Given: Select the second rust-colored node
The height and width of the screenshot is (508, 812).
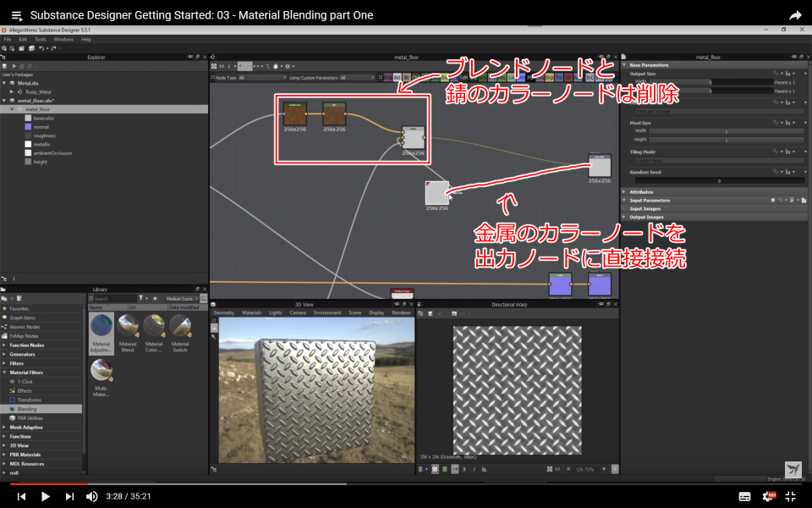Looking at the screenshot, I should click(335, 114).
